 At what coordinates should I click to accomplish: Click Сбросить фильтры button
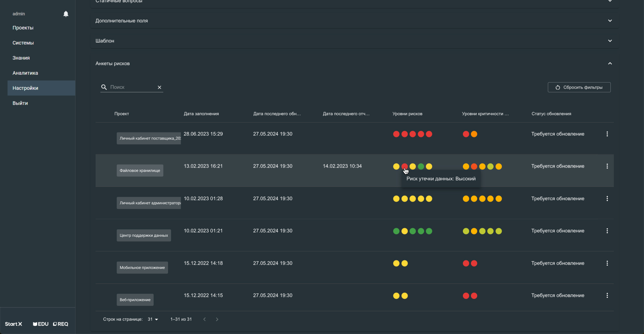[x=579, y=87]
